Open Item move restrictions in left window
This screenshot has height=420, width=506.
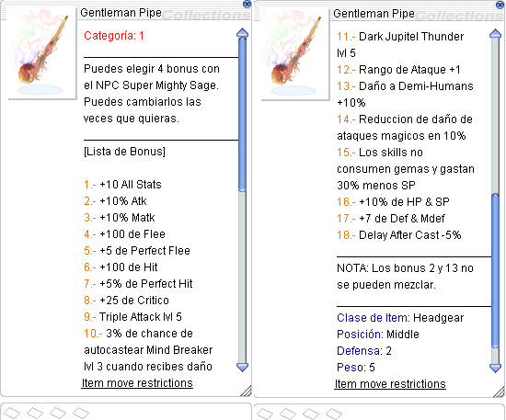tap(137, 383)
